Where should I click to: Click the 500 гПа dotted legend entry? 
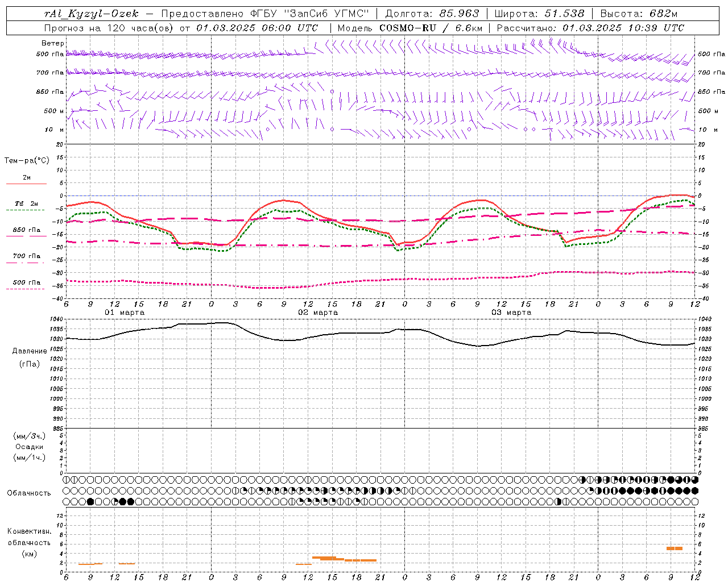(x=26, y=282)
